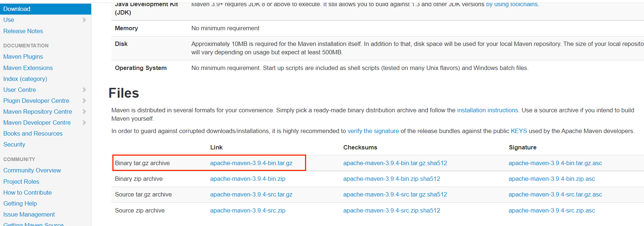Download apache-maven-3.9.4-bin.zip archive
644x226 pixels.
pos(247,179)
